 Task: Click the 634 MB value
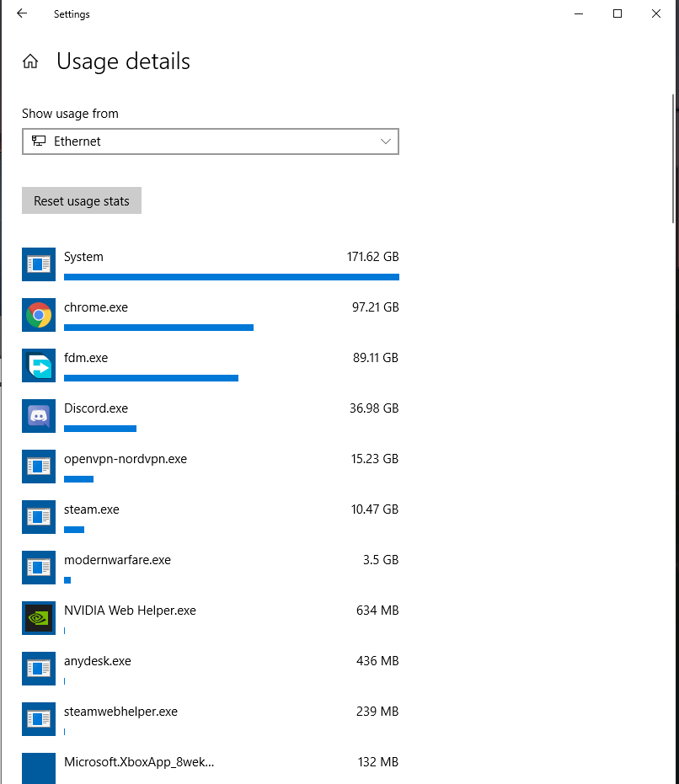click(377, 610)
